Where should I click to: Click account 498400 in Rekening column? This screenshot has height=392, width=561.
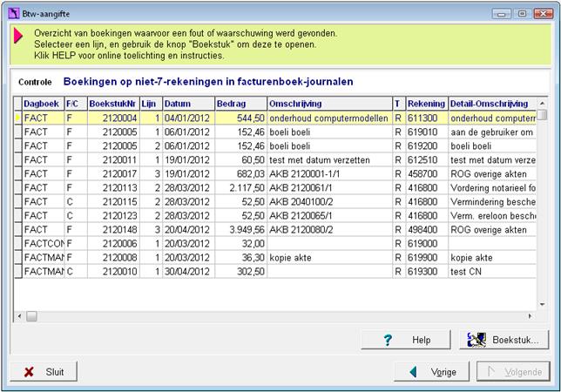(422, 230)
